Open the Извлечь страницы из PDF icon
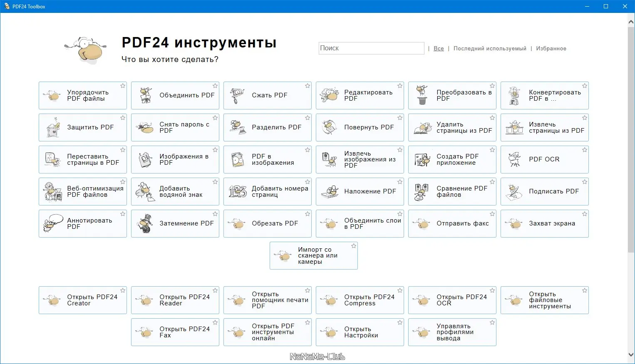The image size is (635, 364). 514,128
